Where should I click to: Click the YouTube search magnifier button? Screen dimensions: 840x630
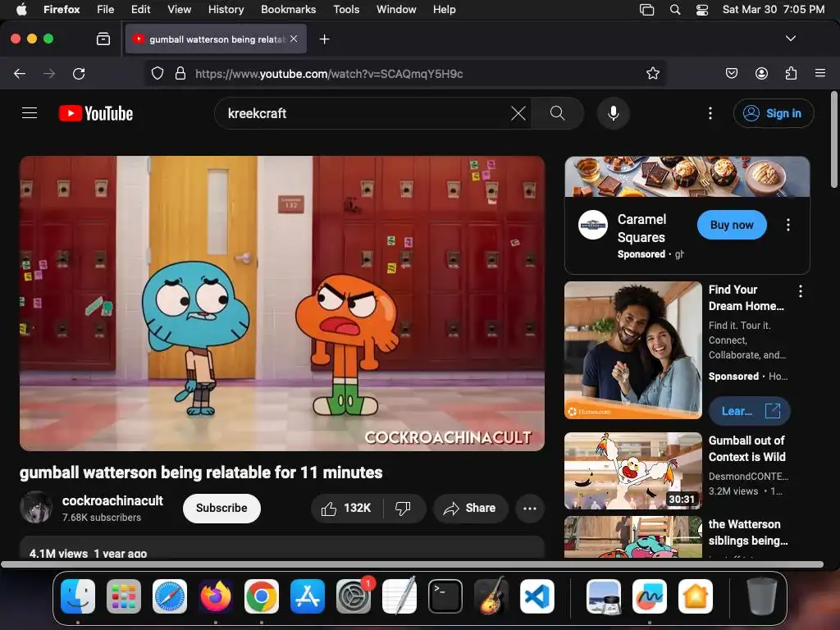(x=557, y=113)
